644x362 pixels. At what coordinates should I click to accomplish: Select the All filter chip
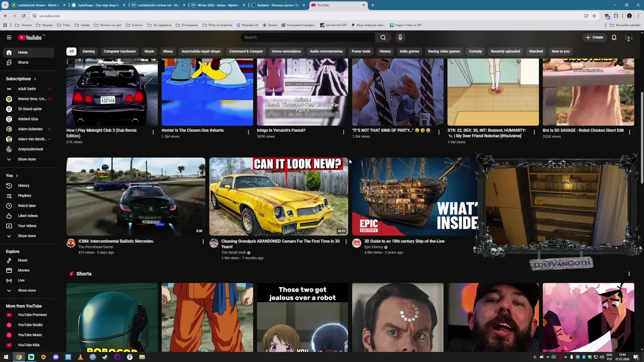coord(71,51)
